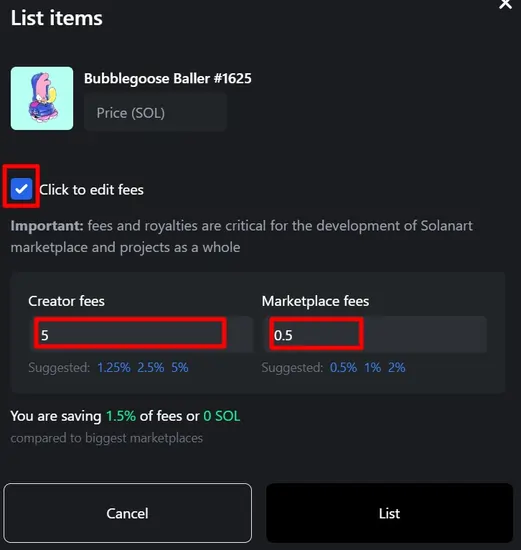
Task: Cancel the listing
Action: [x=128, y=513]
